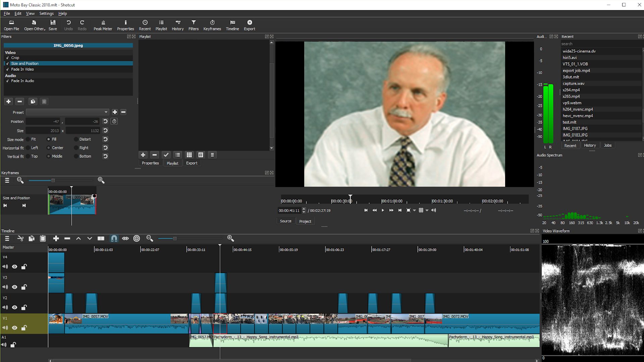Lock the A1 audio track
Screen dimensions: 644x362
[13, 345]
